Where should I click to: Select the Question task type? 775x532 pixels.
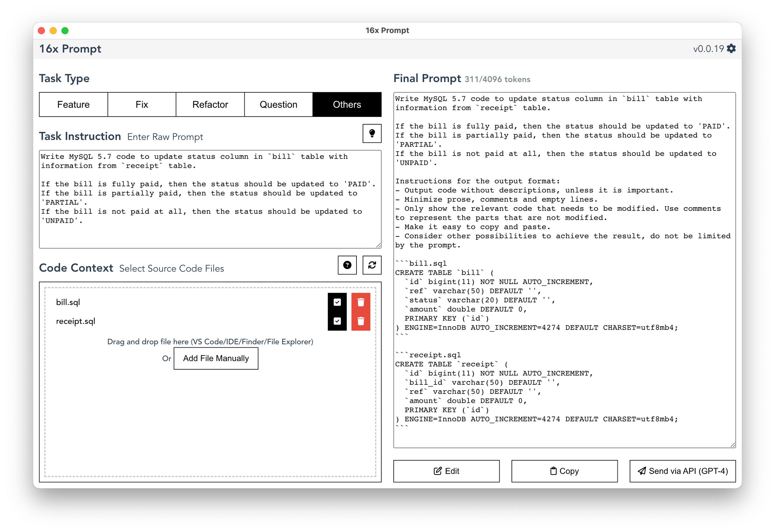tap(278, 104)
